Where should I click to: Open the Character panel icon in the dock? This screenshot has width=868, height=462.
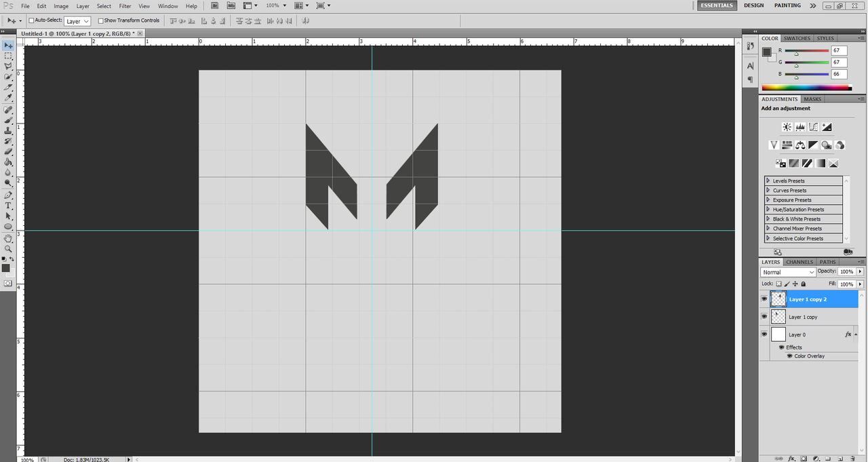pyautogui.click(x=750, y=66)
